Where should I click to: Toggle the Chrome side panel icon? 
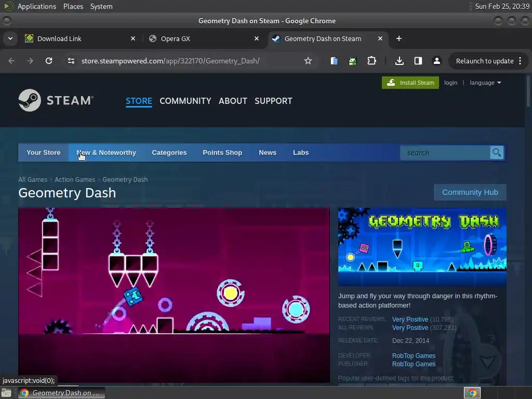[418, 61]
